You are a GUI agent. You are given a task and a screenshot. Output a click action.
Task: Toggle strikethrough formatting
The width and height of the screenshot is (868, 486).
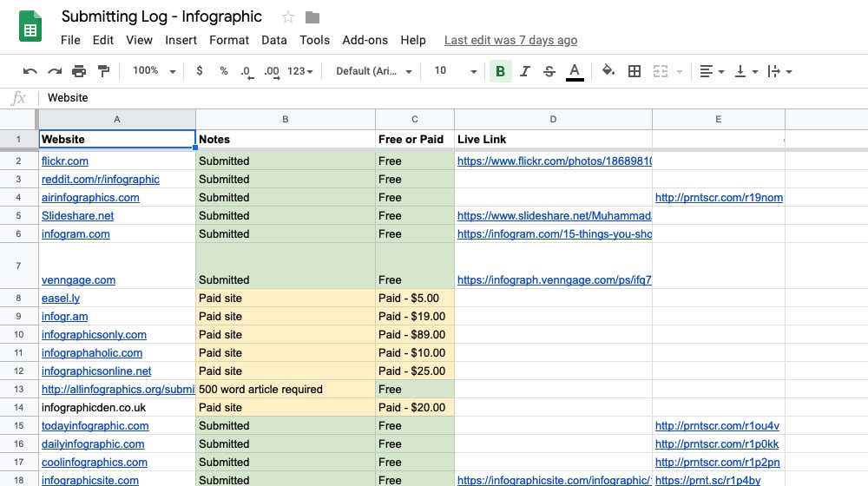[x=549, y=71]
